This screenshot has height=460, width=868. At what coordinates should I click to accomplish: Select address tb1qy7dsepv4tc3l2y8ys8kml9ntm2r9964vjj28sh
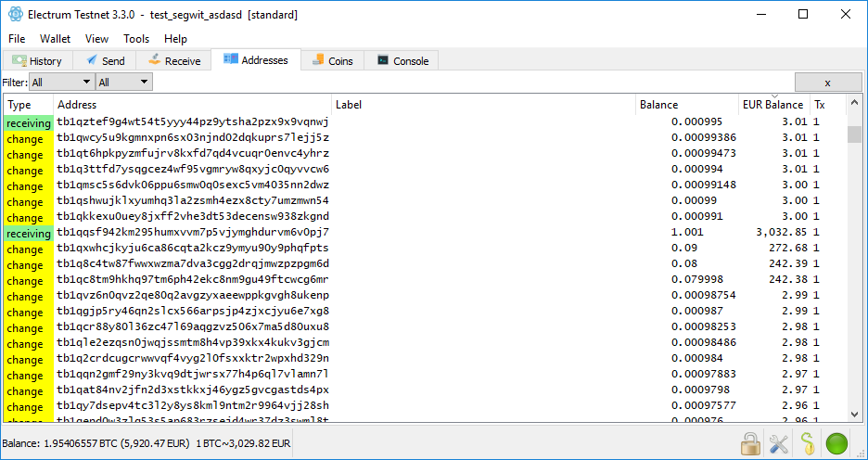coord(193,406)
